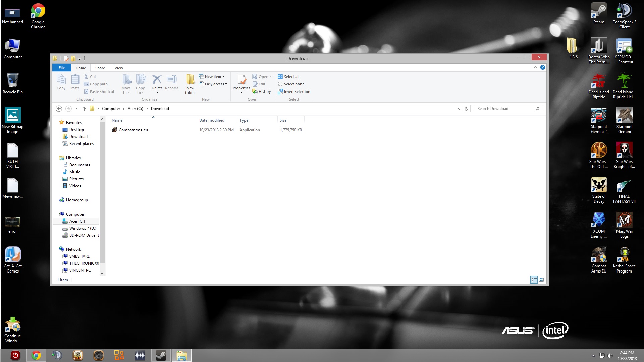Screen dimensions: 644x362
Task: Click the Properties icon in ribbon
Action: click(x=241, y=84)
